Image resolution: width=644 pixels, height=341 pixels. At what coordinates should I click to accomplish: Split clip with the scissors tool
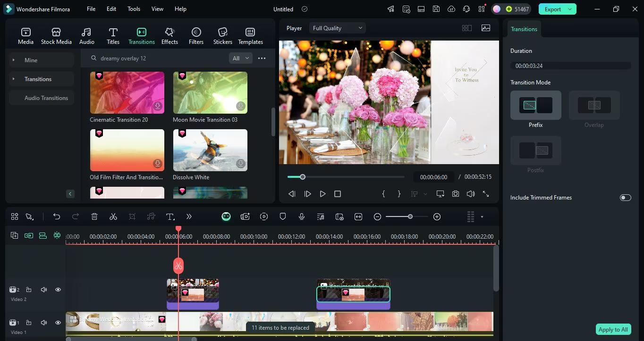click(x=113, y=216)
